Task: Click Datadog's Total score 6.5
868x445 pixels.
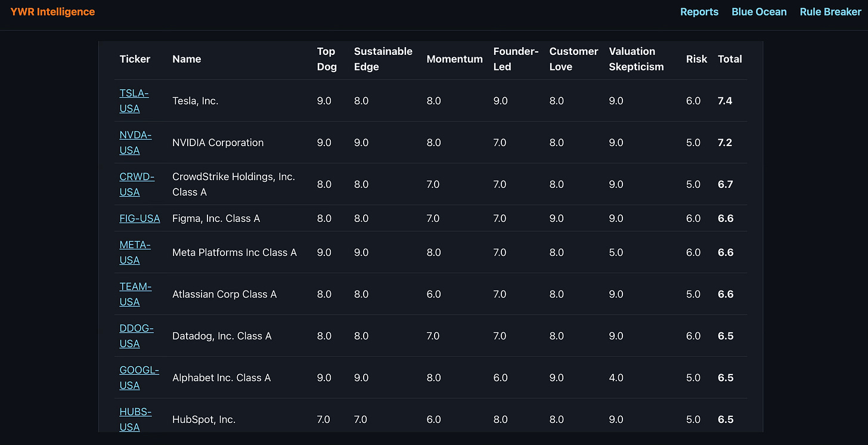Action: [725, 336]
